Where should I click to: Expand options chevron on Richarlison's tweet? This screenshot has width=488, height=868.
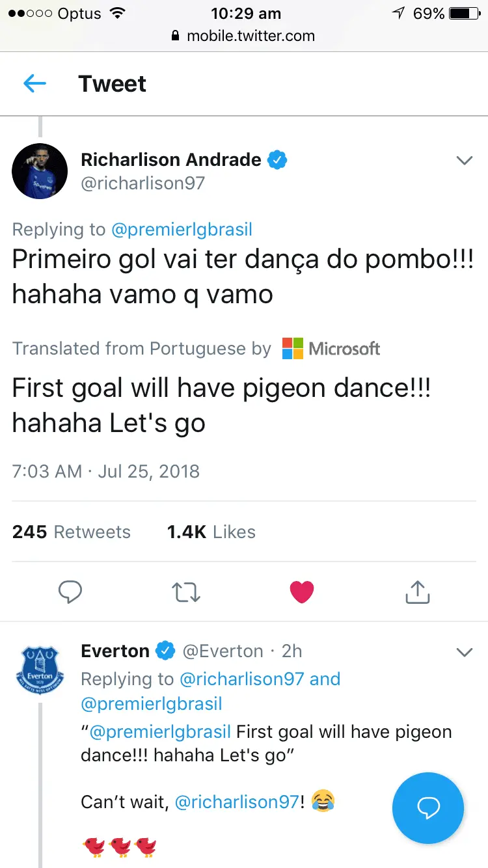click(464, 160)
